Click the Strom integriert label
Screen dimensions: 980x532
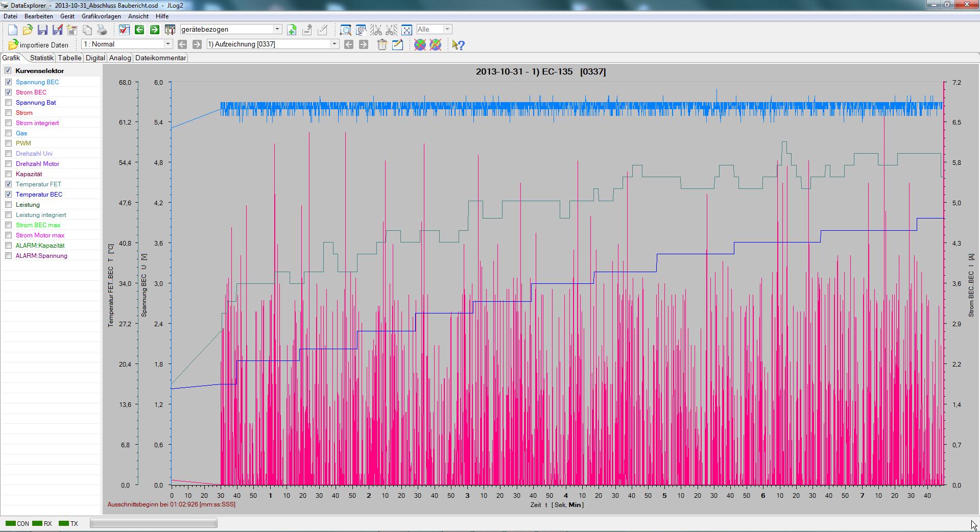(37, 123)
